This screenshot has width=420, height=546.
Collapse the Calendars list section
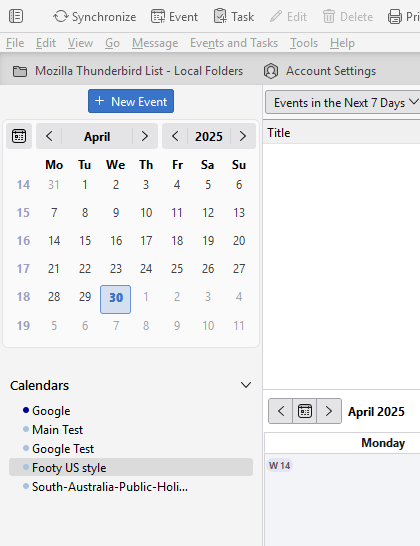[x=246, y=385]
